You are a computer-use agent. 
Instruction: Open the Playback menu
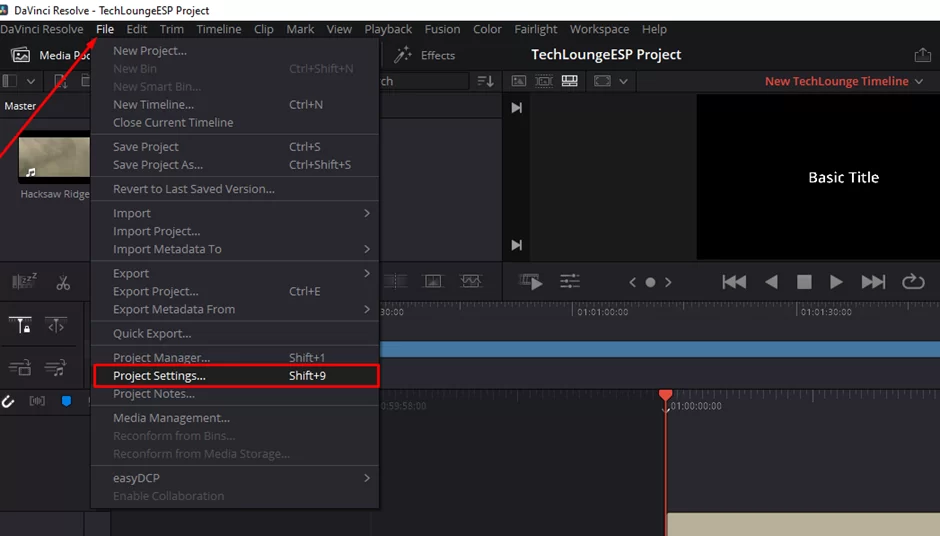click(x=388, y=29)
